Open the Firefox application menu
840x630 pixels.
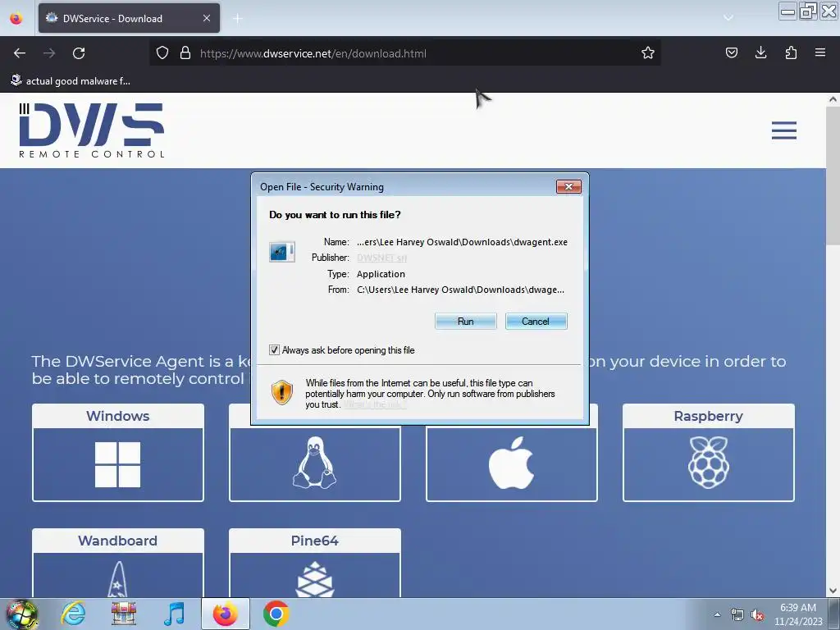tap(819, 52)
